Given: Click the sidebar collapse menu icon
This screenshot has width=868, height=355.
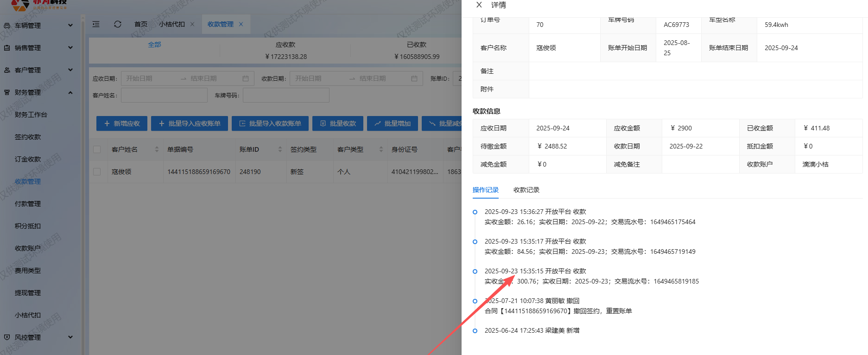Looking at the screenshot, I should pos(96,24).
